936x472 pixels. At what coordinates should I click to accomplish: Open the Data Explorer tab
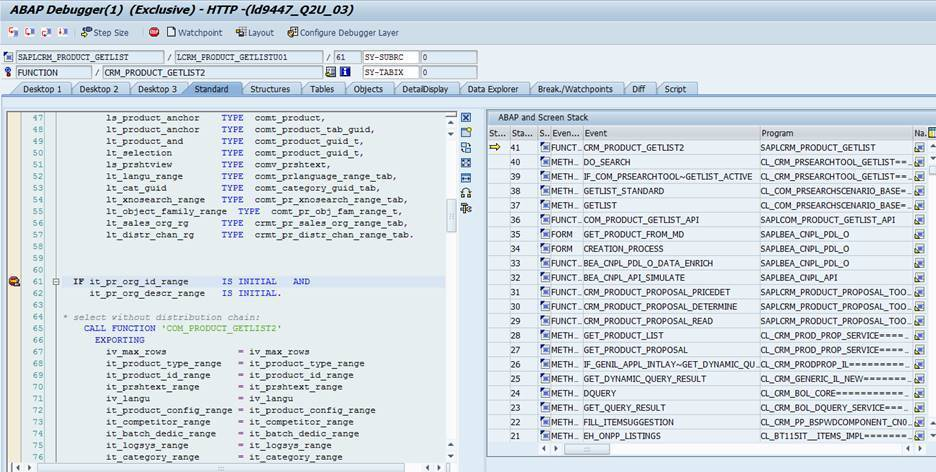[x=492, y=89]
